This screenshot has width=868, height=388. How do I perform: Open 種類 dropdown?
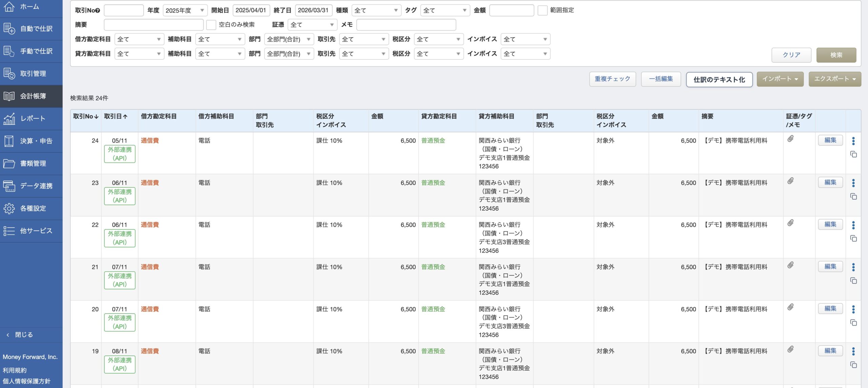[376, 11]
